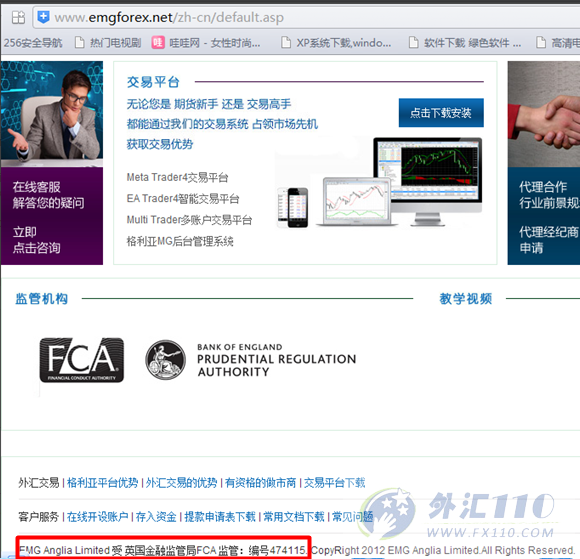Image resolution: width=580 pixels, height=559 pixels.
Task: Open the 在线开设账户 footer link
Action: coord(98,516)
